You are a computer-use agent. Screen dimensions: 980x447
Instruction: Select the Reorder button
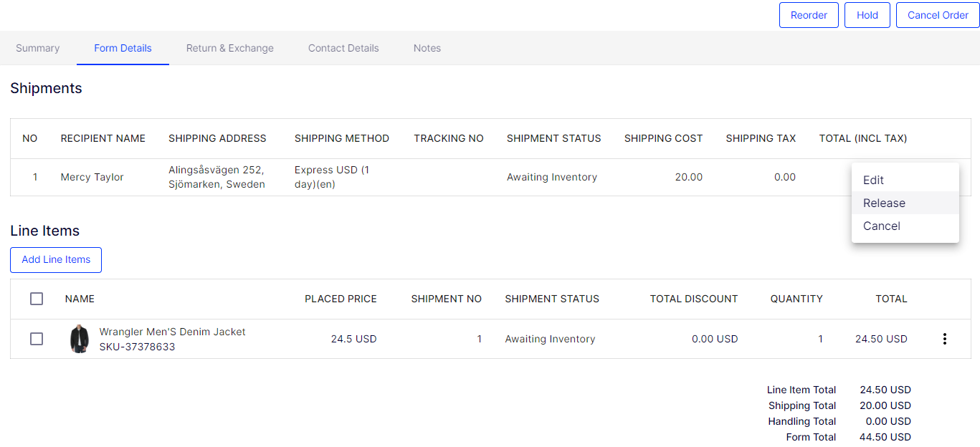pos(809,14)
